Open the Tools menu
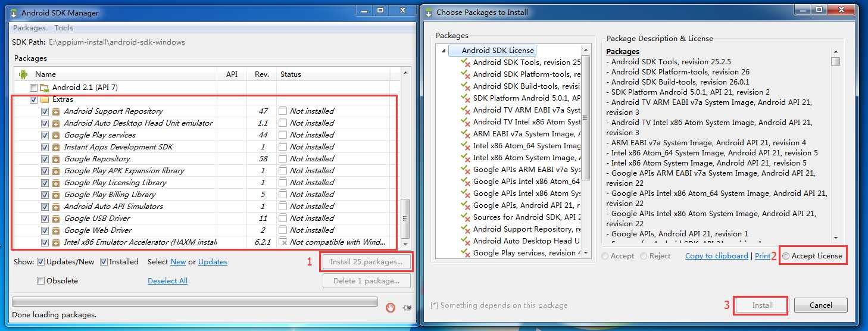This screenshot has width=868, height=331. coord(64,28)
